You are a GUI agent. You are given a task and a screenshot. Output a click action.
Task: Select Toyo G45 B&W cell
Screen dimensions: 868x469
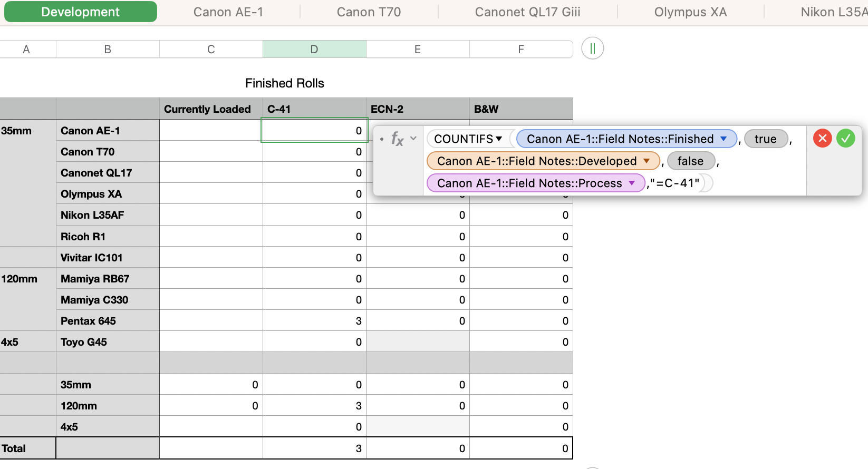click(521, 341)
